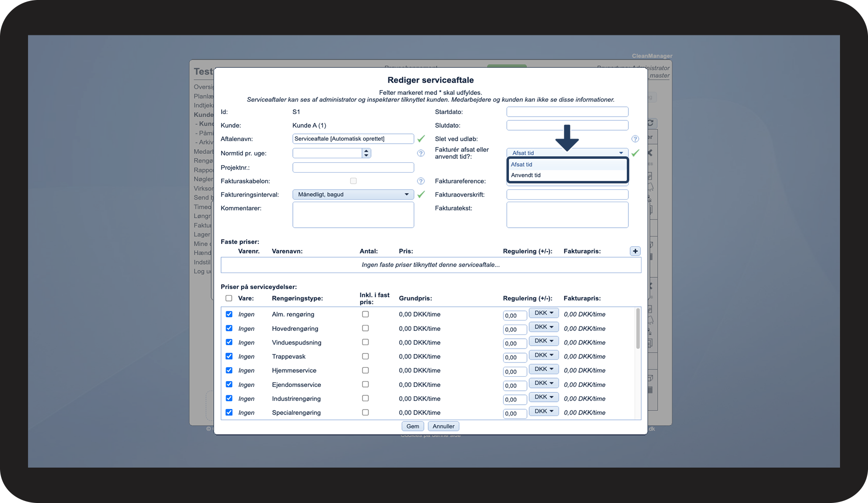
Task: Open the Faktureringsinterval dropdown
Action: (353, 195)
